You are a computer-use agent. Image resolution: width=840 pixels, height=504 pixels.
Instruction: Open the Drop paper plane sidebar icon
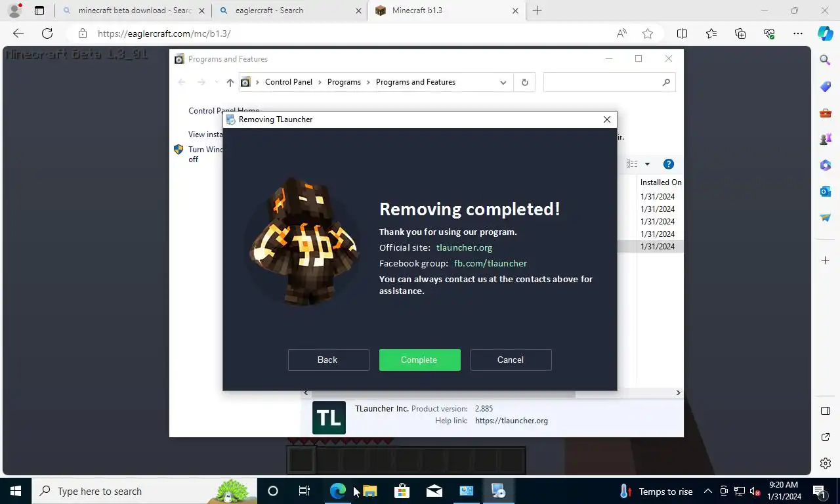pos(826,218)
